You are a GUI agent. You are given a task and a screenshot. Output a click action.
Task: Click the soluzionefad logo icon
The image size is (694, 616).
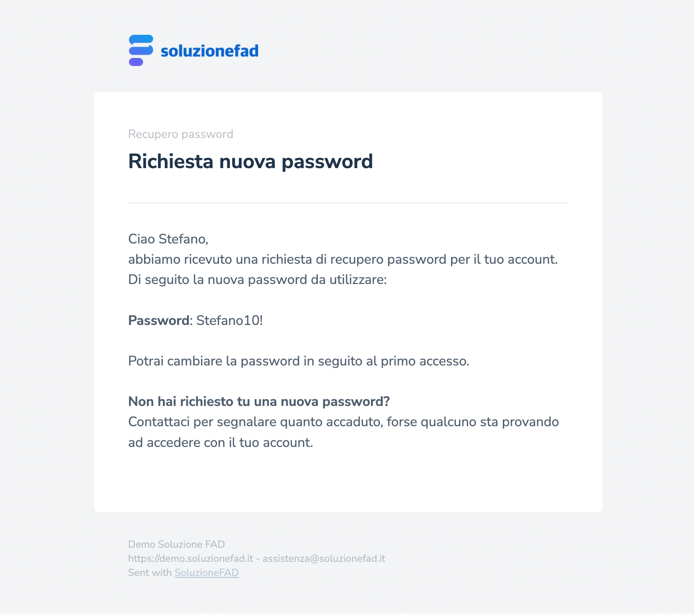(141, 50)
